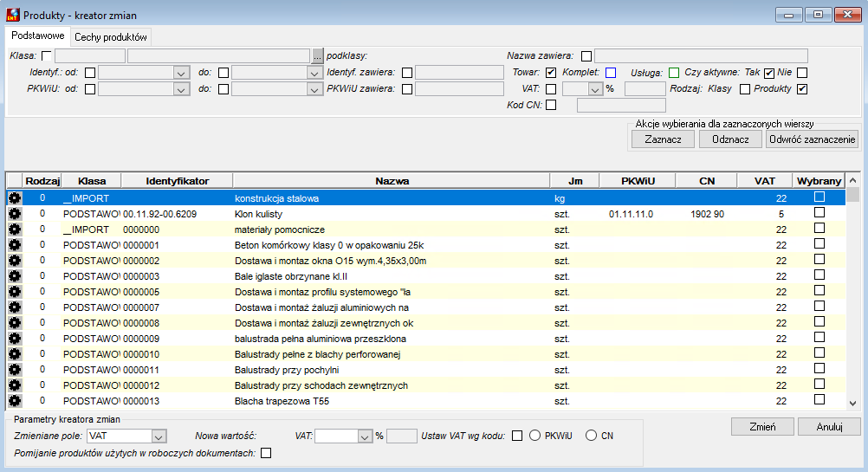The height and width of the screenshot is (472, 868).
Task: Click gear icon of row 0000005
Action: (x=15, y=291)
